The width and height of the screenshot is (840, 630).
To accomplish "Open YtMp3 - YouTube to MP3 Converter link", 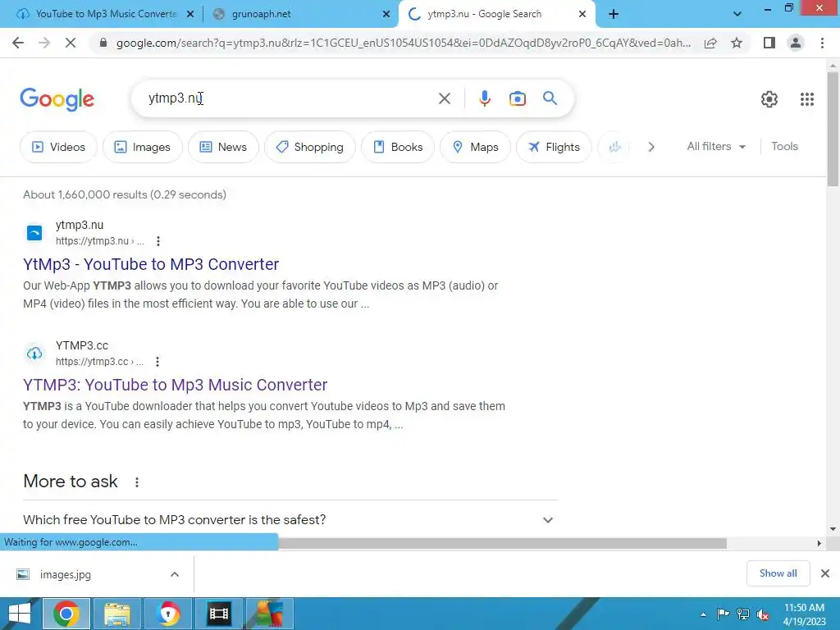I will point(151,264).
